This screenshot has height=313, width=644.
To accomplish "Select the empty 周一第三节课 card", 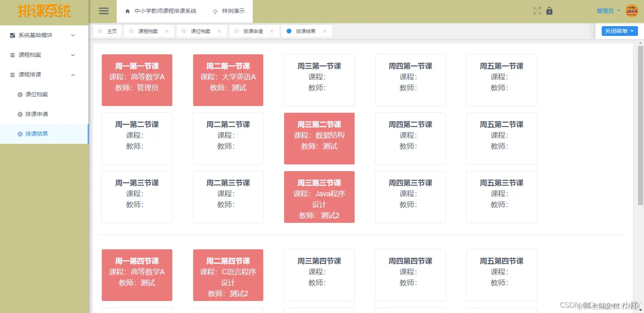I will [137, 197].
